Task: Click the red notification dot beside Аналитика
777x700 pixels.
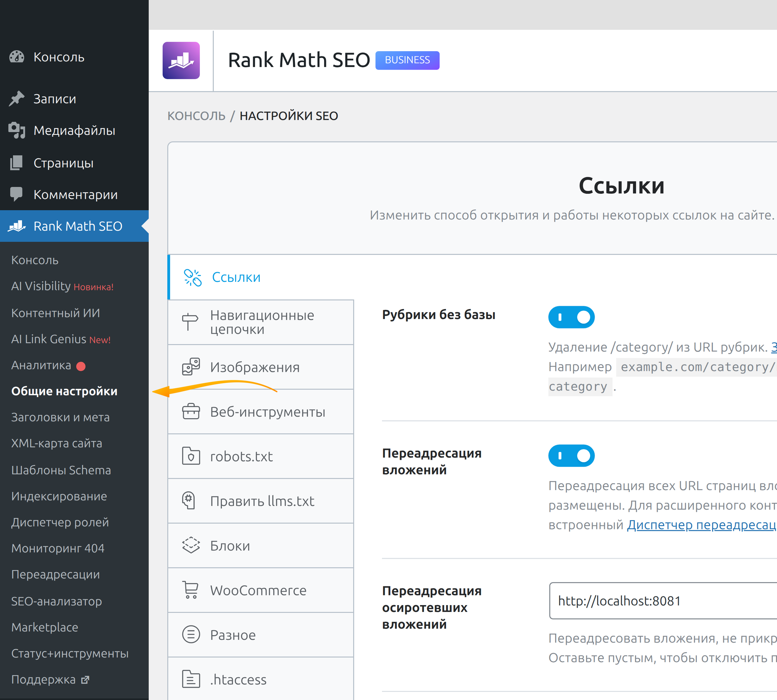Action: click(x=81, y=366)
